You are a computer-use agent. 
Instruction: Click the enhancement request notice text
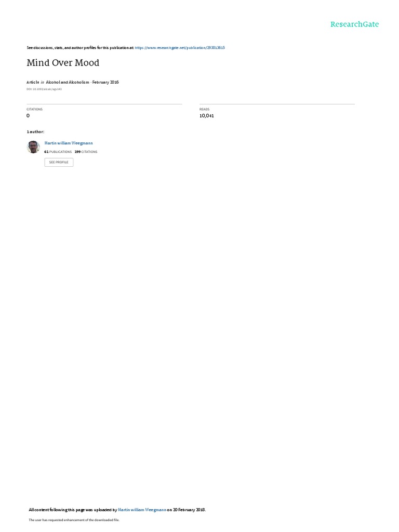click(74, 520)
